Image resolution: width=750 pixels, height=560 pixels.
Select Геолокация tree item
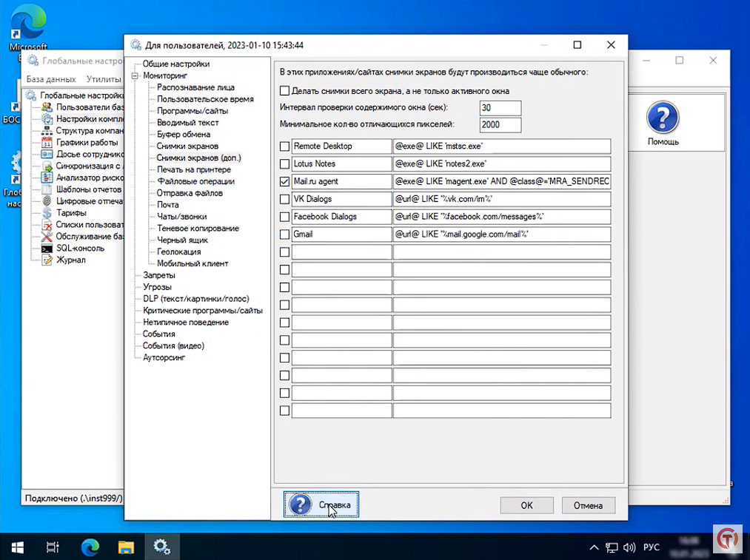pyautogui.click(x=179, y=252)
